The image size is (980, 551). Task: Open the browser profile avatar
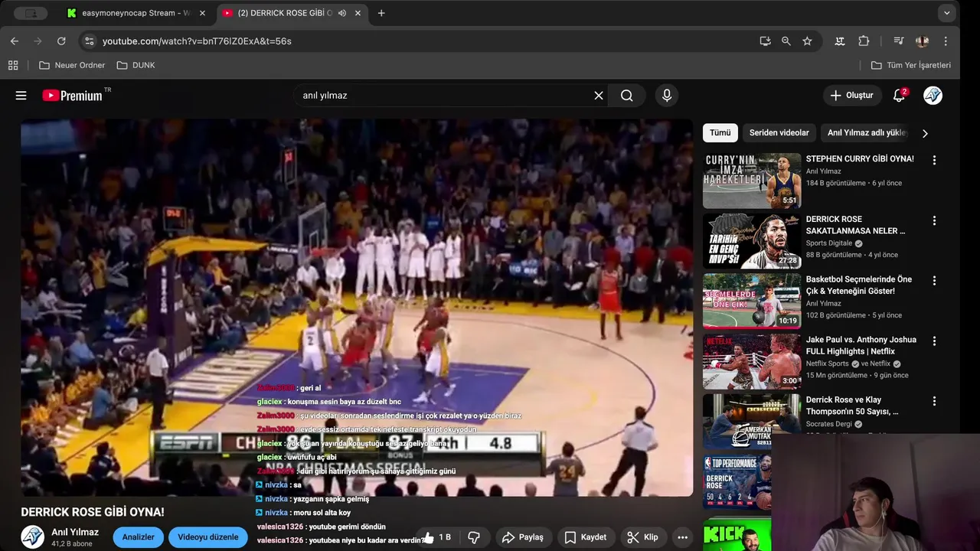coord(922,41)
